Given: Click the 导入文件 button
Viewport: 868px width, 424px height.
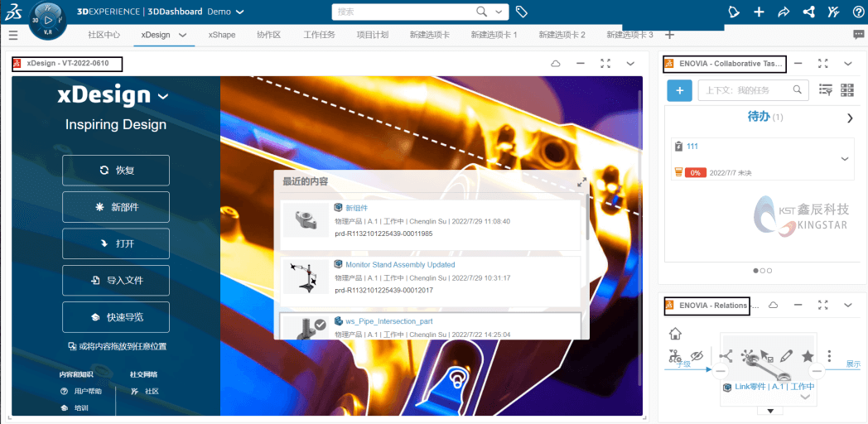Looking at the screenshot, I should click(x=116, y=281).
